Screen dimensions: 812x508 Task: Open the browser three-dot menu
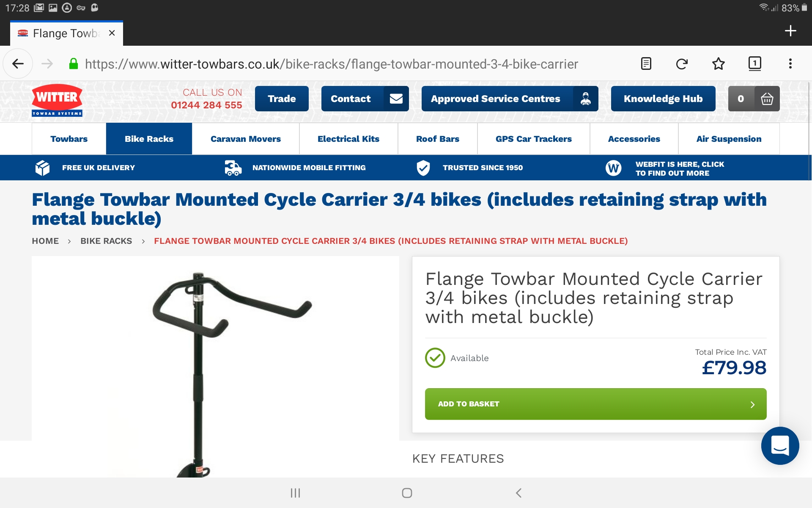point(790,64)
